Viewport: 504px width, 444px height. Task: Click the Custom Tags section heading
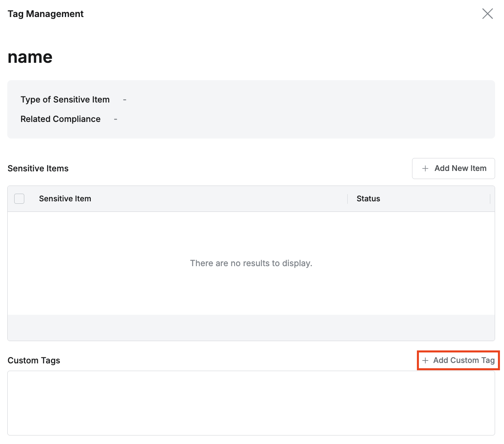pos(34,361)
